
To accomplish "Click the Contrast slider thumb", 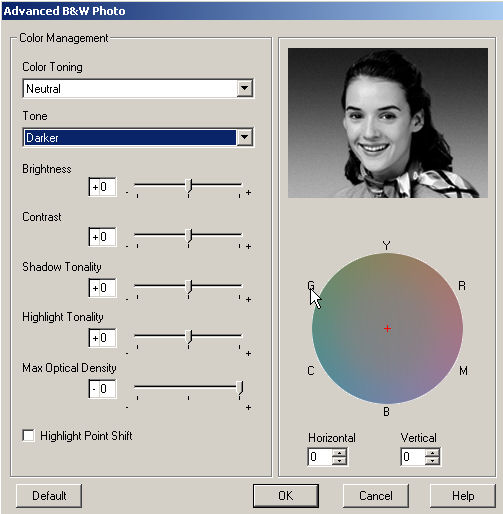I will pyautogui.click(x=189, y=236).
